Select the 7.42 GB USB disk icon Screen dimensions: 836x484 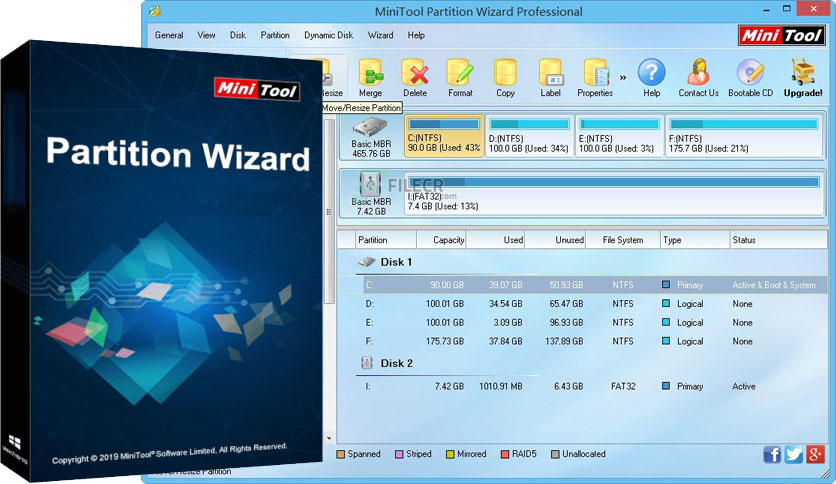[x=370, y=184]
